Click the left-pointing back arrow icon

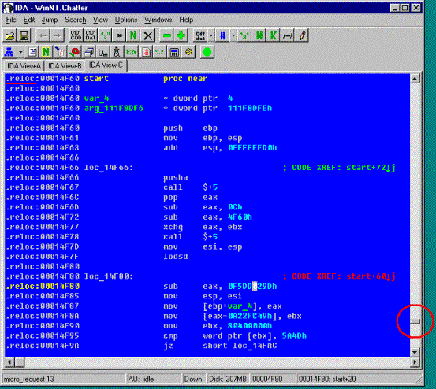(43, 35)
